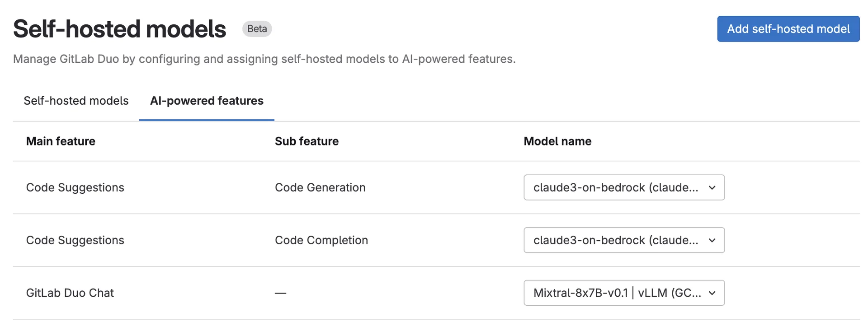Click the Code Completion sub feature text
The height and width of the screenshot is (331, 868).
coord(321,240)
